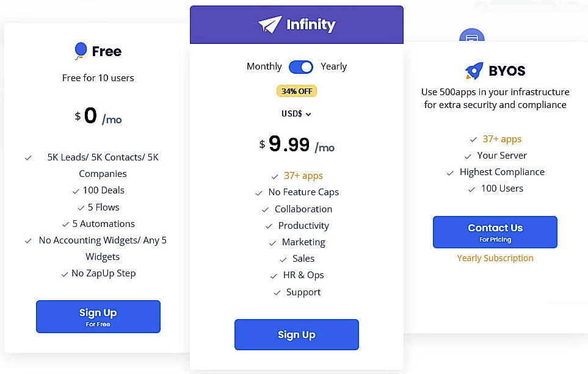
Task: Click checkmark icon beside No Feature Caps
Action: point(259,193)
